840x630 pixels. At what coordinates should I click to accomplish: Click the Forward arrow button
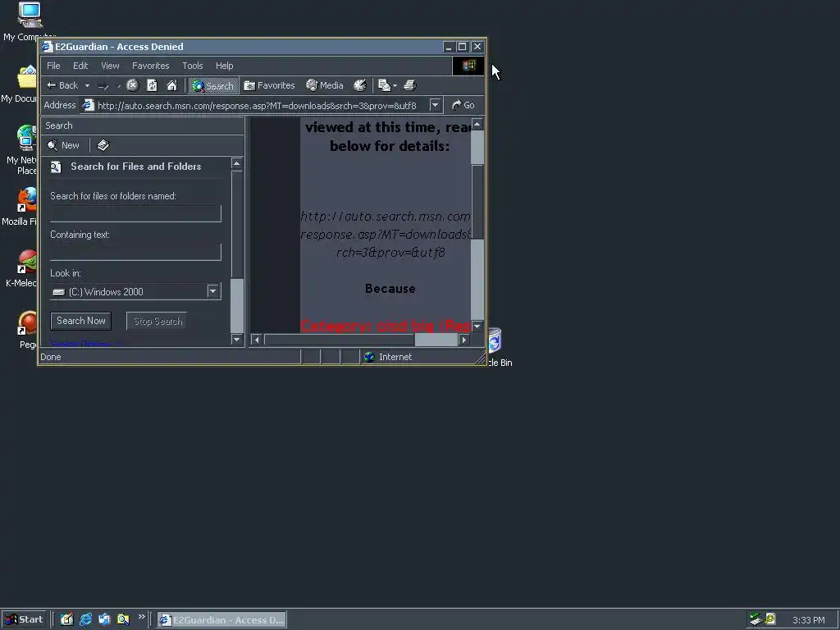104,85
